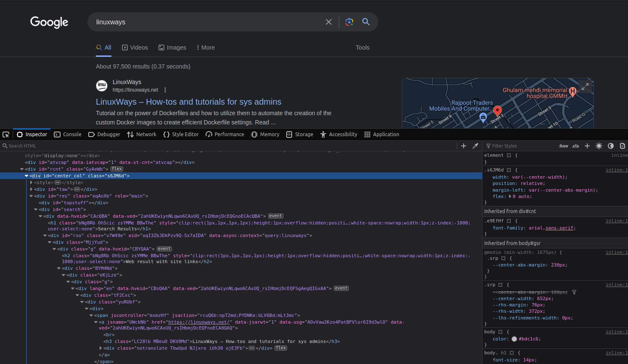Click in the Google search text box
Screen dimensions: 628x364
point(208,22)
